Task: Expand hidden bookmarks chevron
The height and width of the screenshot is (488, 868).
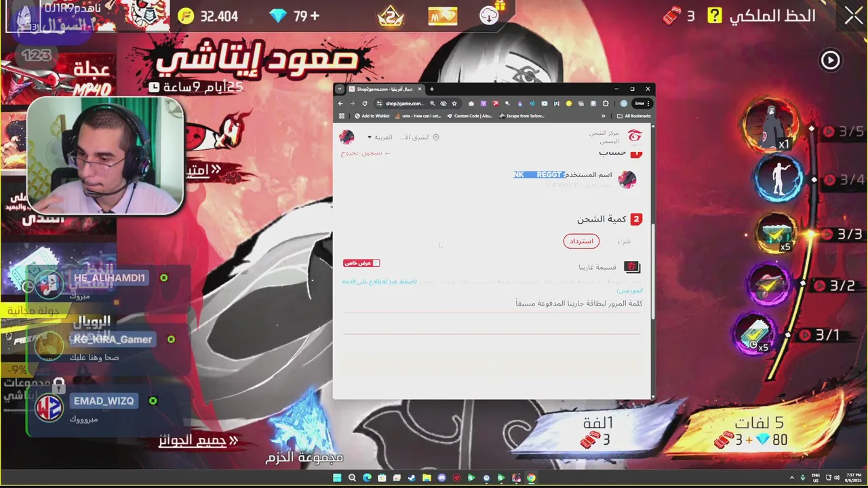Action: pos(604,116)
